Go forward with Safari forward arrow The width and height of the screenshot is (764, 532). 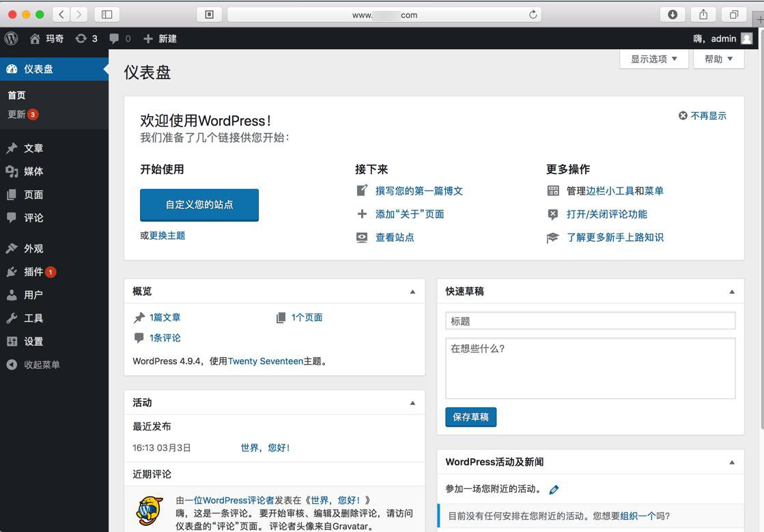79,14
